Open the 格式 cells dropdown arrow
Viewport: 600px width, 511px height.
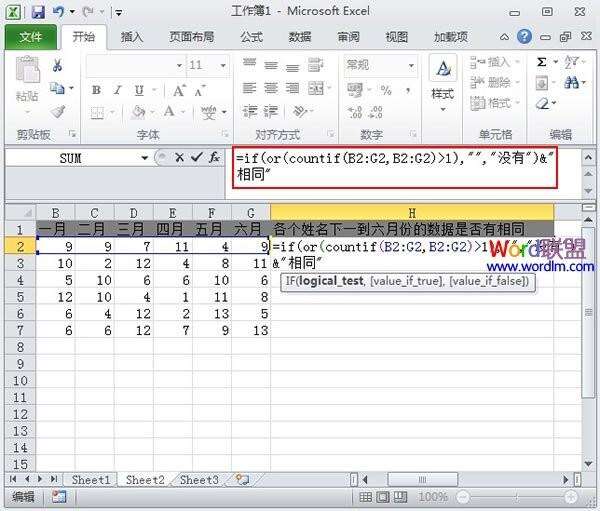(517, 103)
